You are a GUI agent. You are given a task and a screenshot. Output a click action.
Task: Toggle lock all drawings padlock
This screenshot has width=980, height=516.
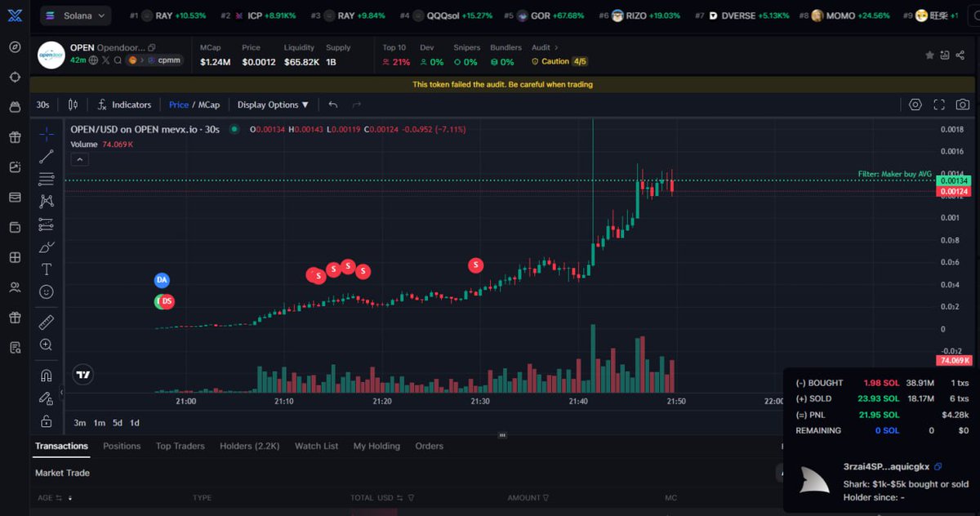(47, 420)
